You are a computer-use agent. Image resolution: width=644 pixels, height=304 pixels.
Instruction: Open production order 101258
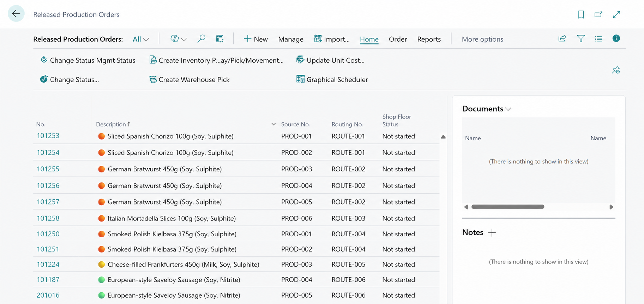[x=48, y=218]
